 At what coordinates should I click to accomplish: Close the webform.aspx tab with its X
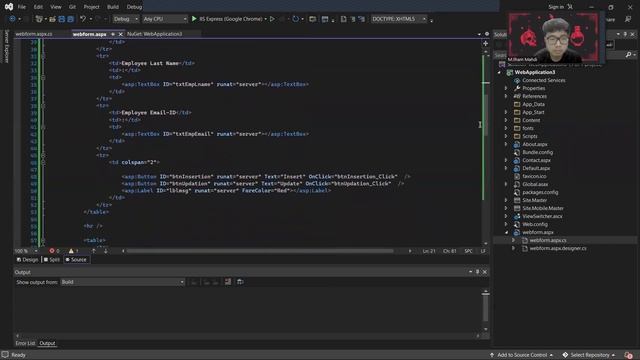point(120,34)
